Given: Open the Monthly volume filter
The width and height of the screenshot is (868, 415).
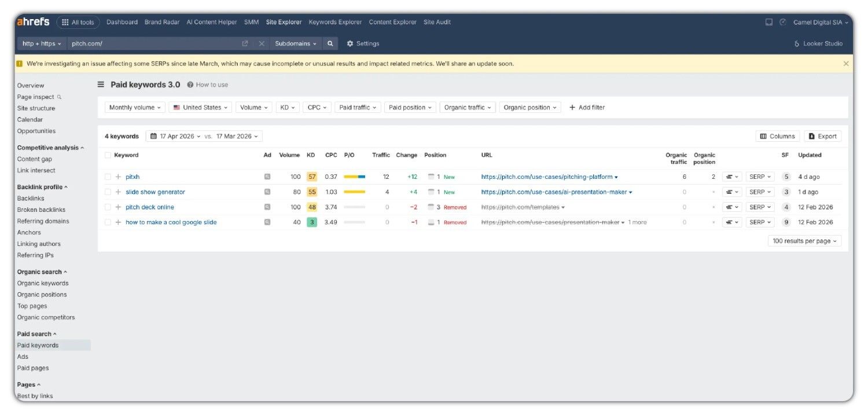Looking at the screenshot, I should [x=135, y=107].
